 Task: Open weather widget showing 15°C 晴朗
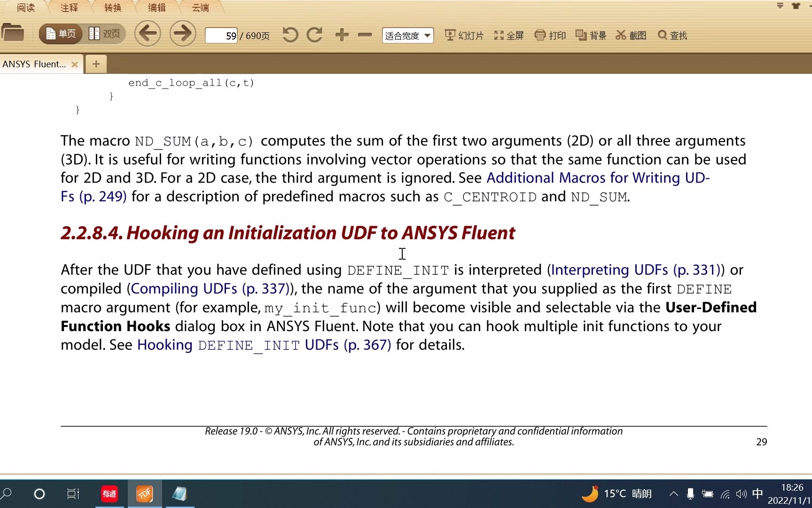[x=617, y=493]
